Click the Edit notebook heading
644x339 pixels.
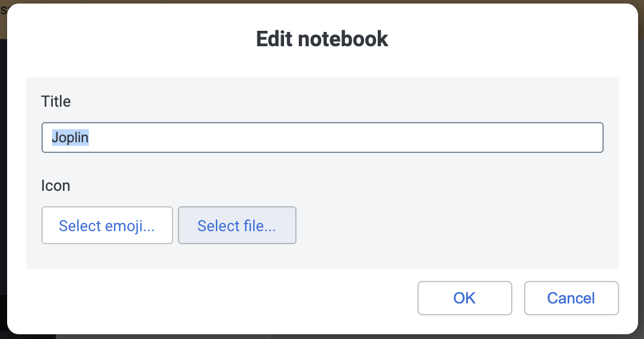(322, 39)
